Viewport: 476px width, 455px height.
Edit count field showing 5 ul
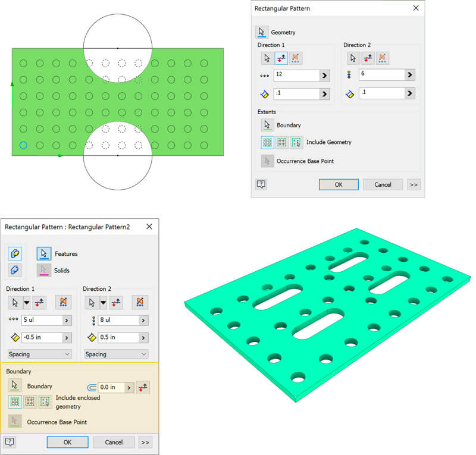[42, 320]
